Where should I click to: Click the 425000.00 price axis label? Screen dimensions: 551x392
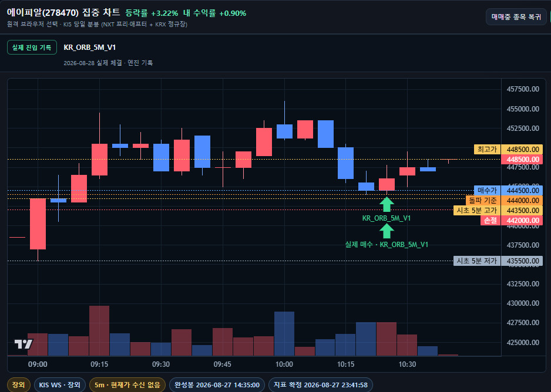point(523,342)
